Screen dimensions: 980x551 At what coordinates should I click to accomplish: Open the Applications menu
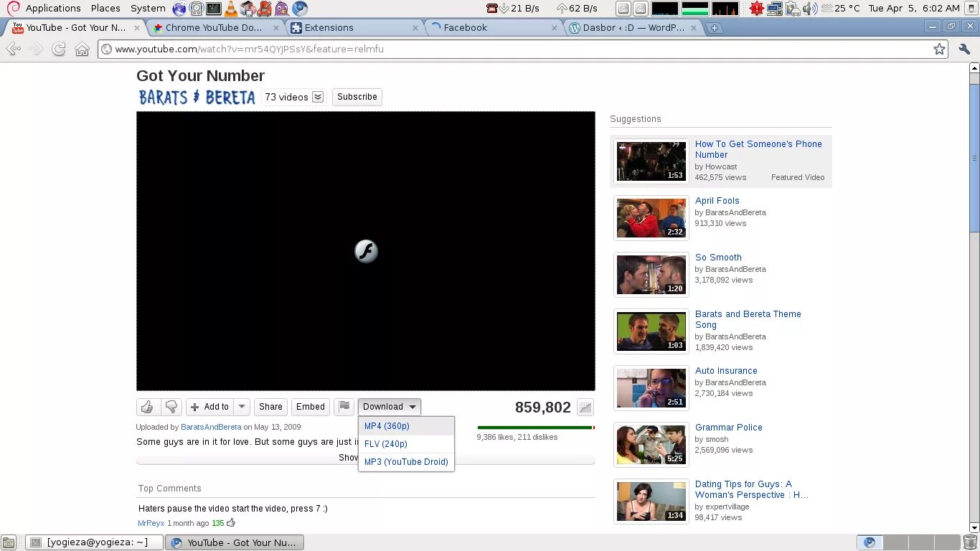click(53, 9)
